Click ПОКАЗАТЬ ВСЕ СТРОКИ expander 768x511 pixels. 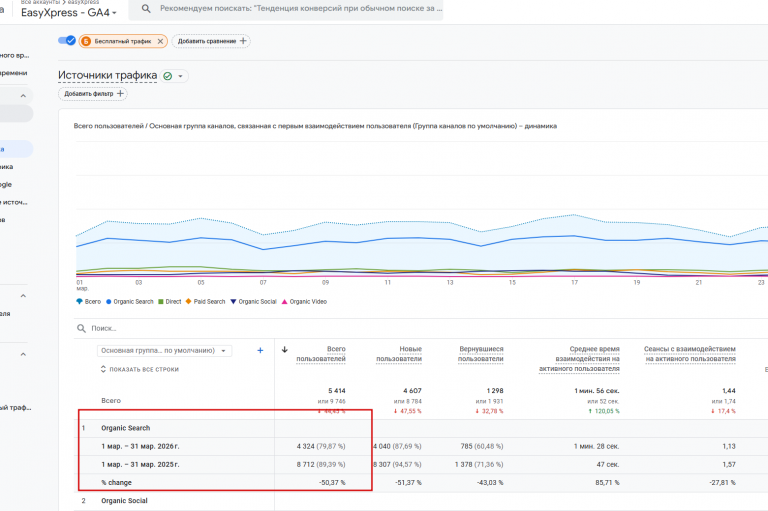140,369
